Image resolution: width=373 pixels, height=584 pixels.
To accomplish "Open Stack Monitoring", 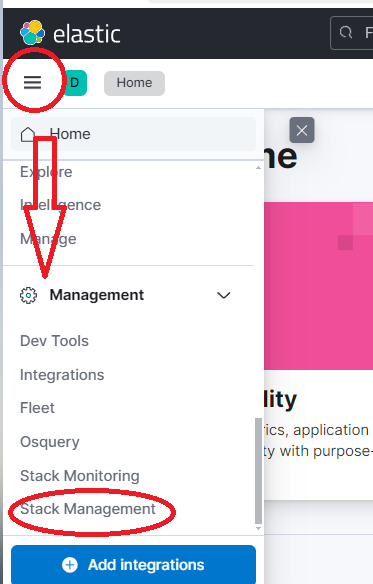I will (80, 476).
